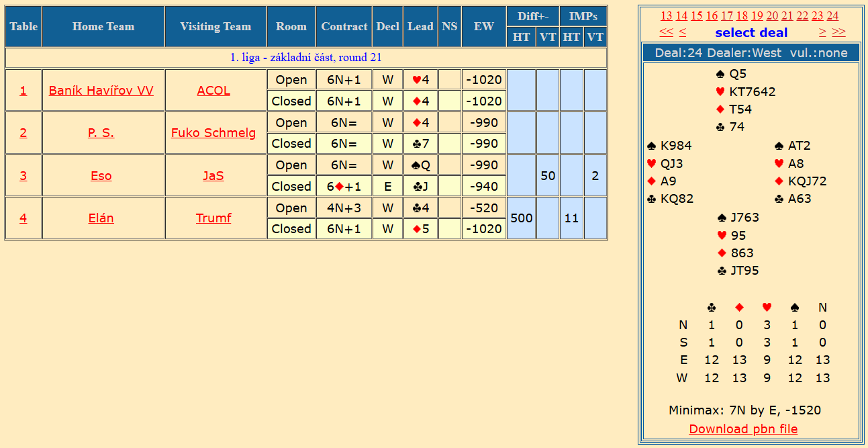Open table 1 link

23,90
